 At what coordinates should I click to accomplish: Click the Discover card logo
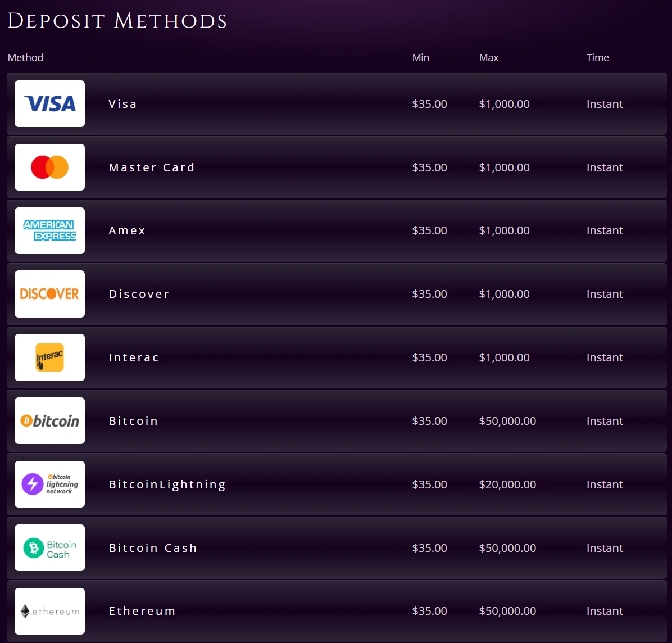point(49,294)
